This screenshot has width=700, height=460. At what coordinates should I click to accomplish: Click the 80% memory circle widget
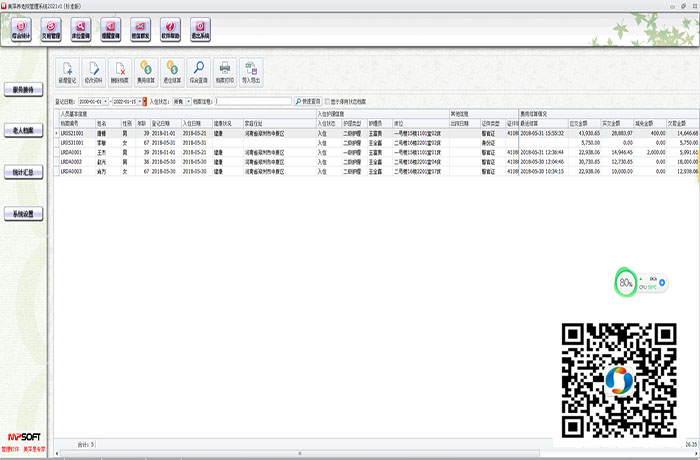tap(625, 282)
